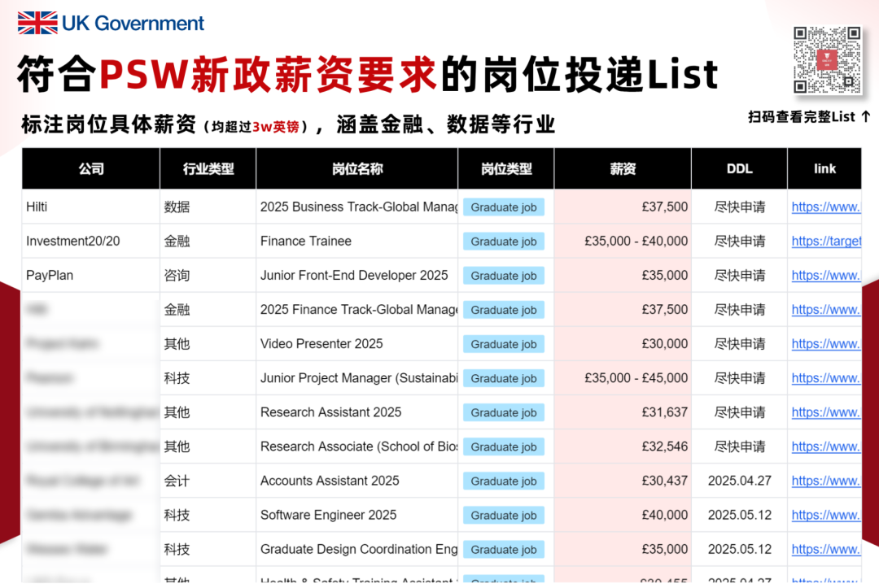The image size is (879, 588).
Task: Select salary £31,637
Action: pos(665,412)
